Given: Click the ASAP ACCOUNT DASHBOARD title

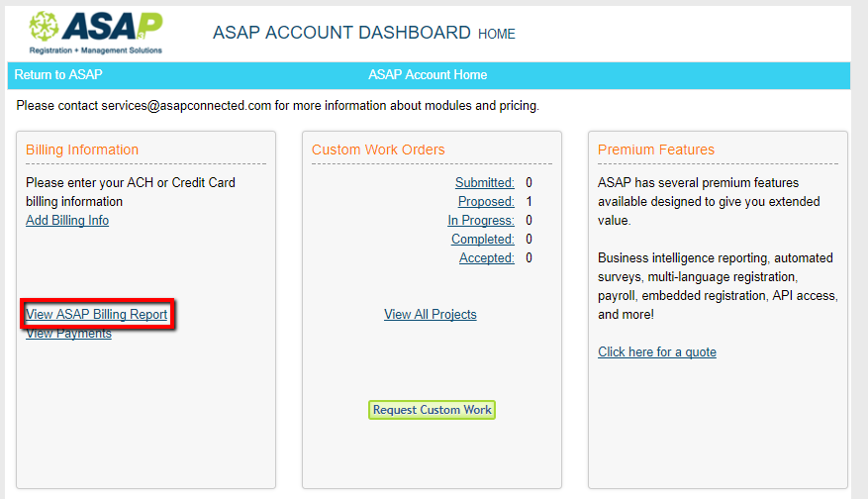Looking at the screenshot, I should 341,33.
